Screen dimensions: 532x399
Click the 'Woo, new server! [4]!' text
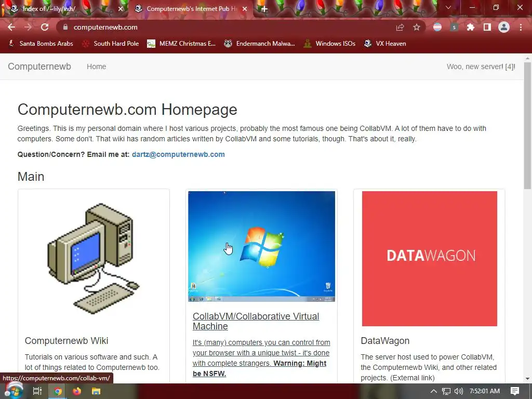[481, 66]
